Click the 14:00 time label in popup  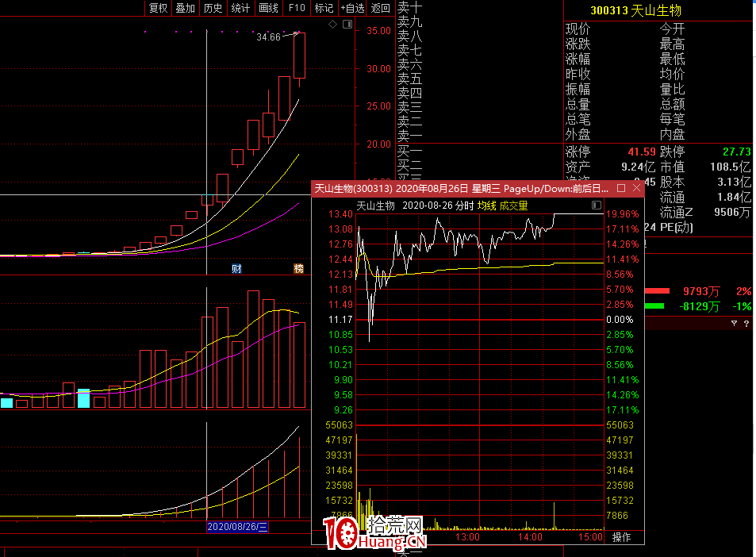click(x=530, y=537)
